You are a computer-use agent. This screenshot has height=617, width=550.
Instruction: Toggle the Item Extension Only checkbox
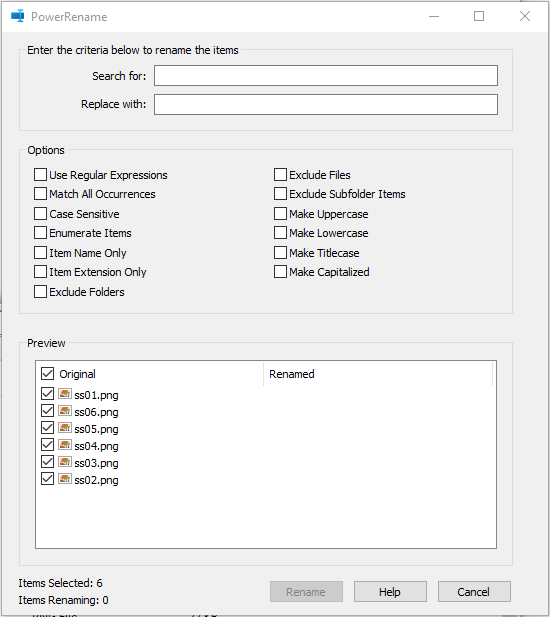point(40,272)
